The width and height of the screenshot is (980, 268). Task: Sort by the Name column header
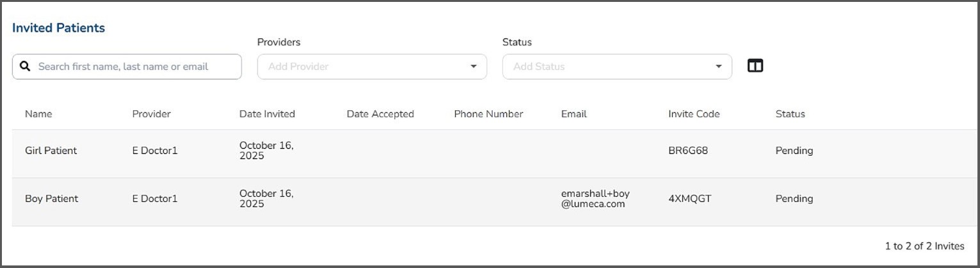pos(38,114)
